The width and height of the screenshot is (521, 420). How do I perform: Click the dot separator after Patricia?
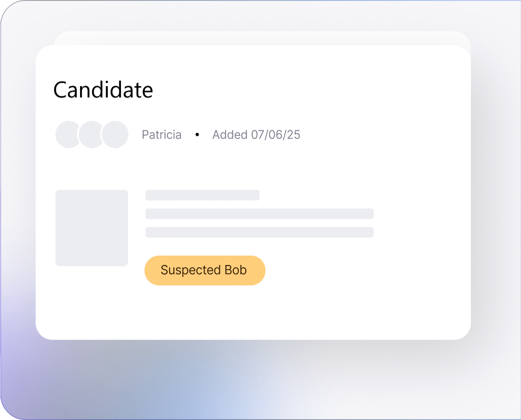(x=197, y=135)
